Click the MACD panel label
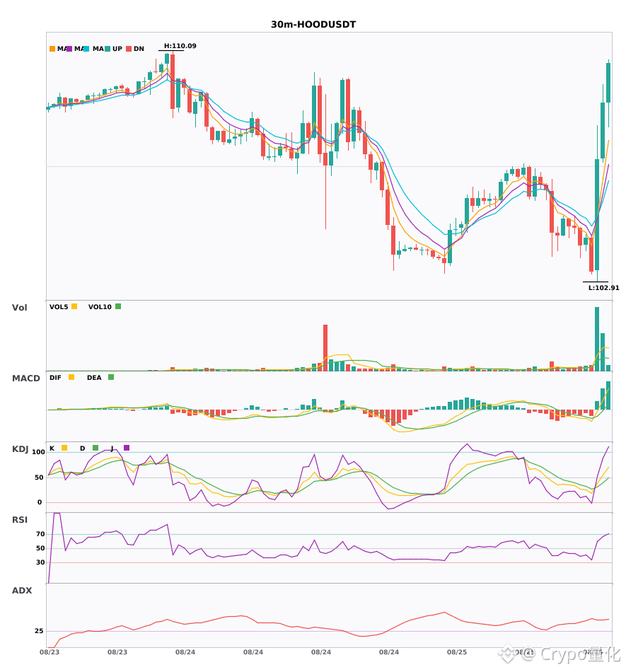 (25, 378)
